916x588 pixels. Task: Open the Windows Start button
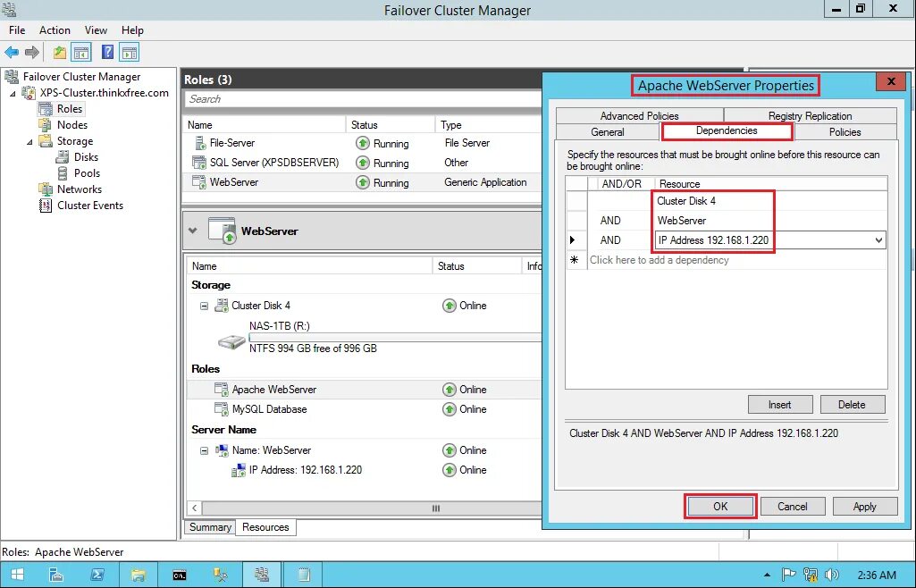(x=18, y=575)
